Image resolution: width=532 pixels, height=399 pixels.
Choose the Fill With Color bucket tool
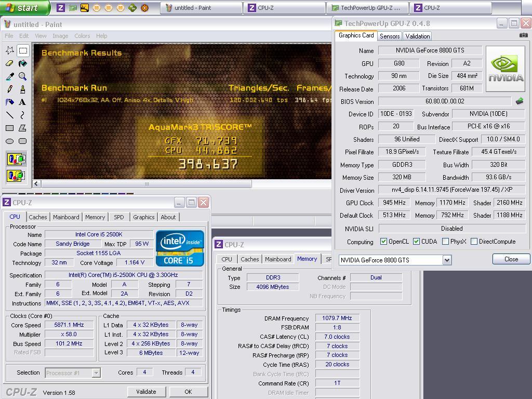[23, 63]
